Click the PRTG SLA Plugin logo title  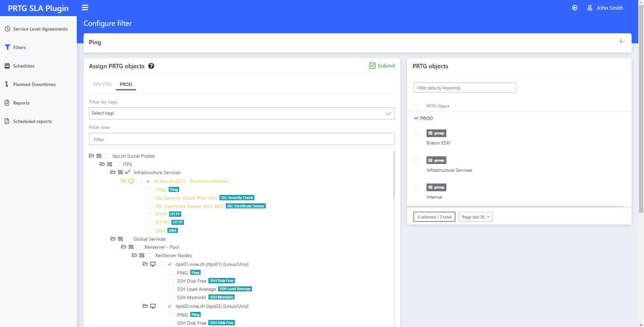point(38,8)
